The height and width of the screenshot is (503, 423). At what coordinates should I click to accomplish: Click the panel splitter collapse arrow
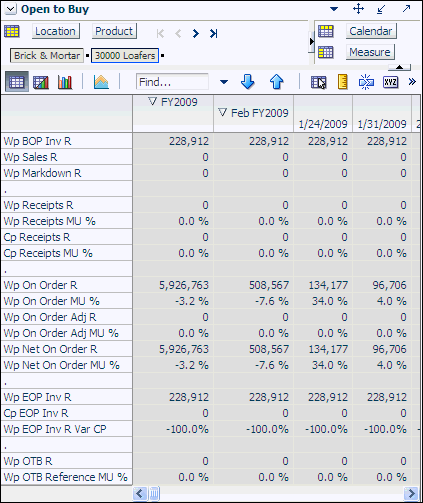311,42
